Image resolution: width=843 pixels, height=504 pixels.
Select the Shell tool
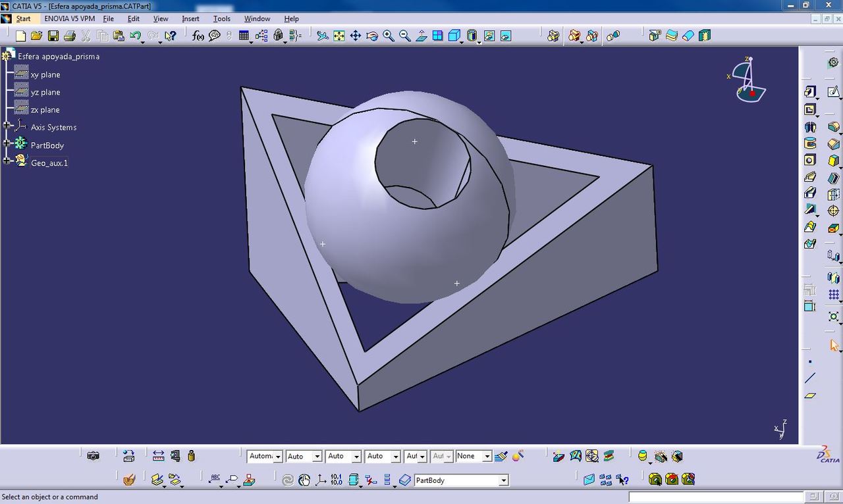(x=833, y=178)
